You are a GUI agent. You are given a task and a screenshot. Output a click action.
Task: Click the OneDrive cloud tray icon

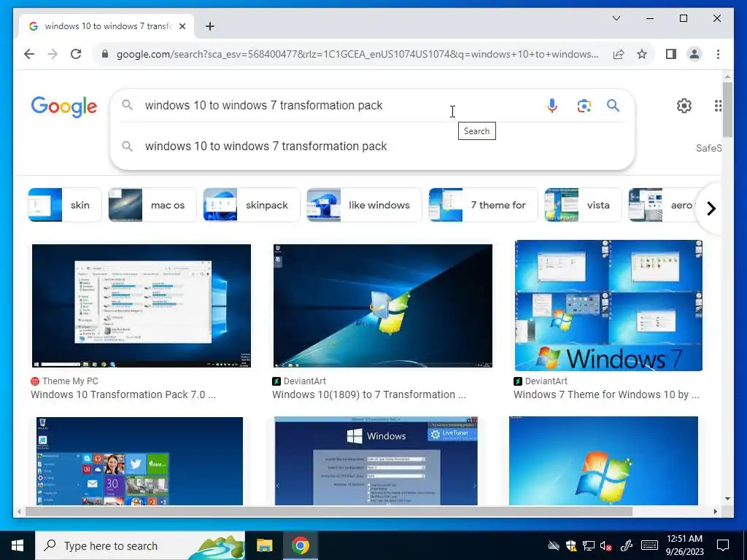[553, 545]
